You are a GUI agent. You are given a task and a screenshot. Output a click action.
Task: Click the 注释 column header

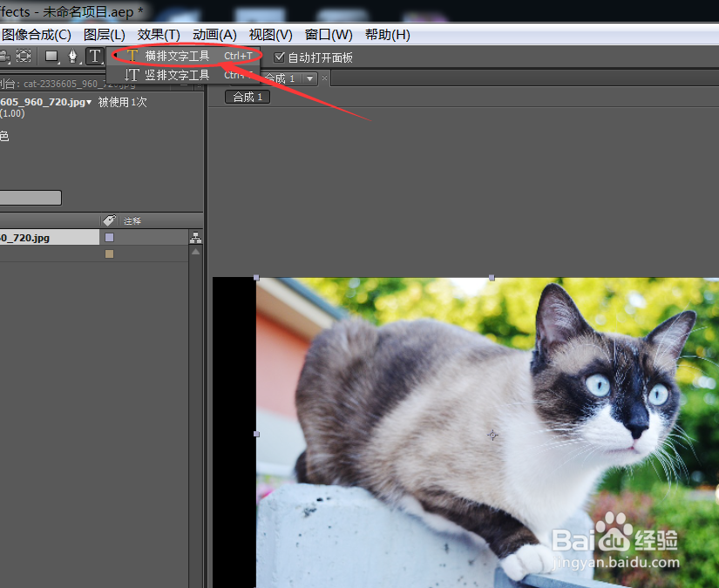pos(132,221)
